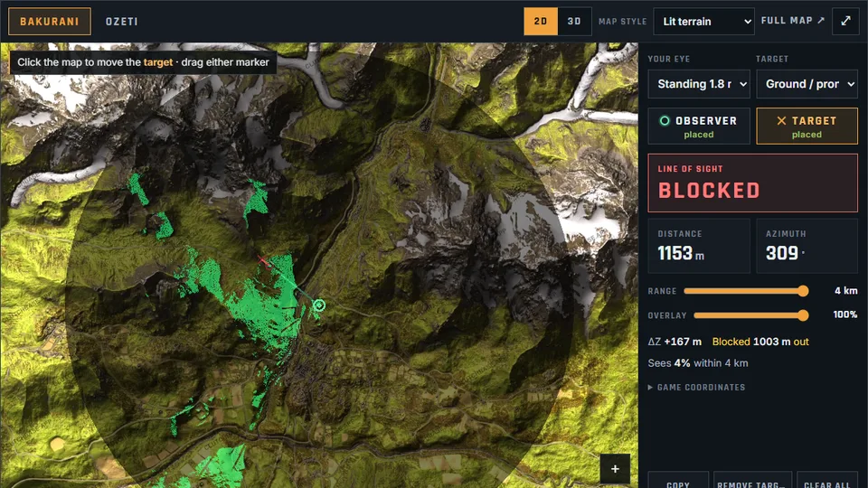Viewport: 868px width, 488px height.
Task: Switch to the Ozeti map tab
Action: tap(122, 22)
